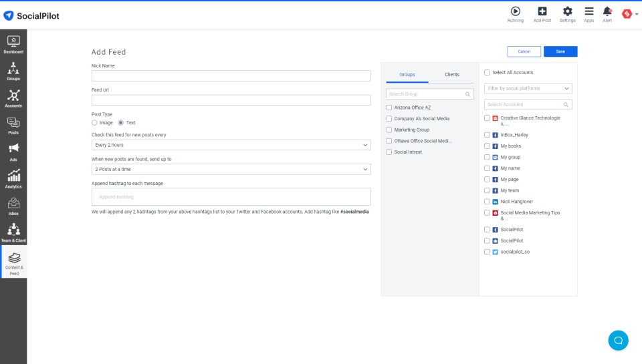Open the Analytics sidebar icon

point(13,179)
